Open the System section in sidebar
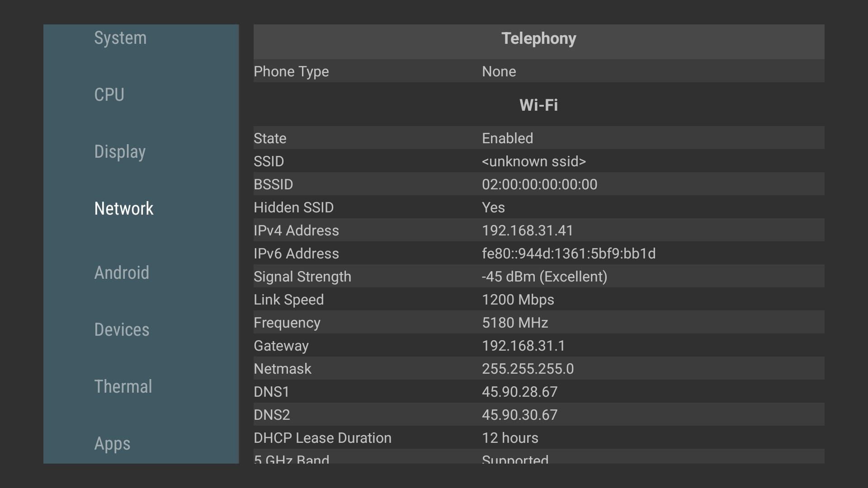The image size is (868, 488). pos(120,38)
